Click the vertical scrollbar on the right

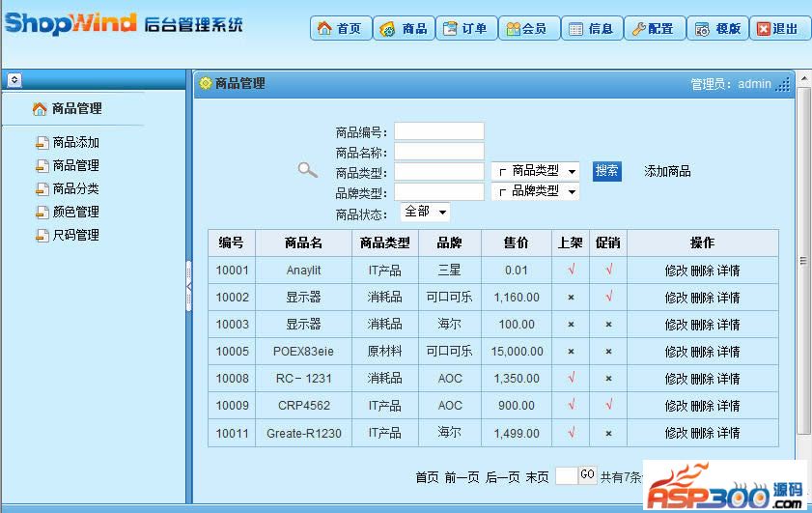click(x=802, y=261)
